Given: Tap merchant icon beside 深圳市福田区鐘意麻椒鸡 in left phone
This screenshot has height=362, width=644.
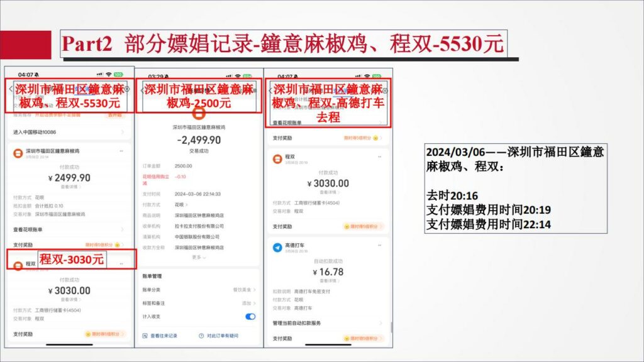Looking at the screenshot, I should pyautogui.click(x=18, y=153).
